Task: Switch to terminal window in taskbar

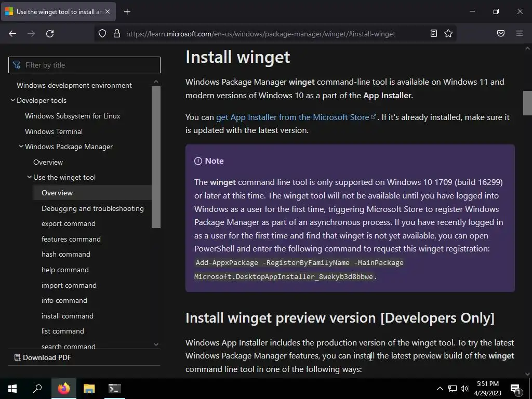Action: click(x=114, y=389)
